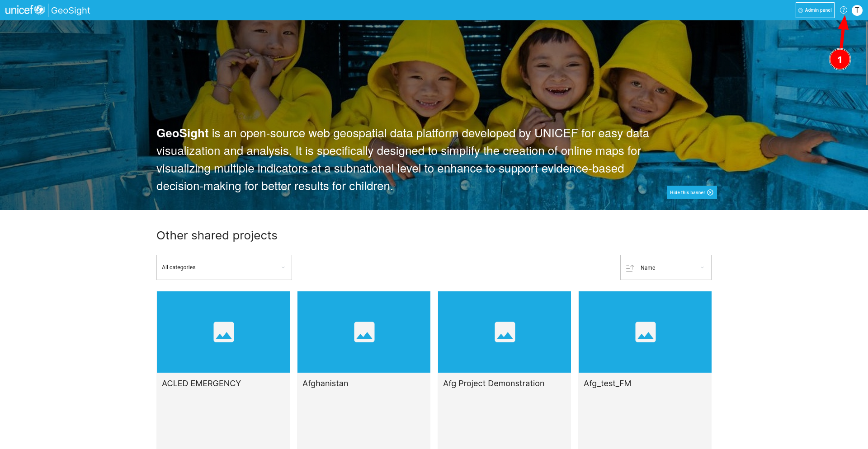Open the Afghanistan project title
Viewport: 868px width, 449px height.
tap(325, 384)
